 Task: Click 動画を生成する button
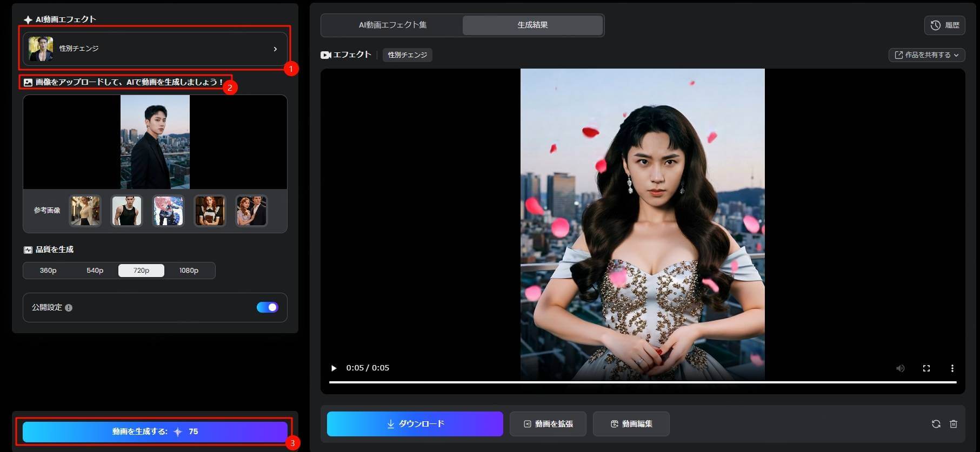[x=155, y=431]
